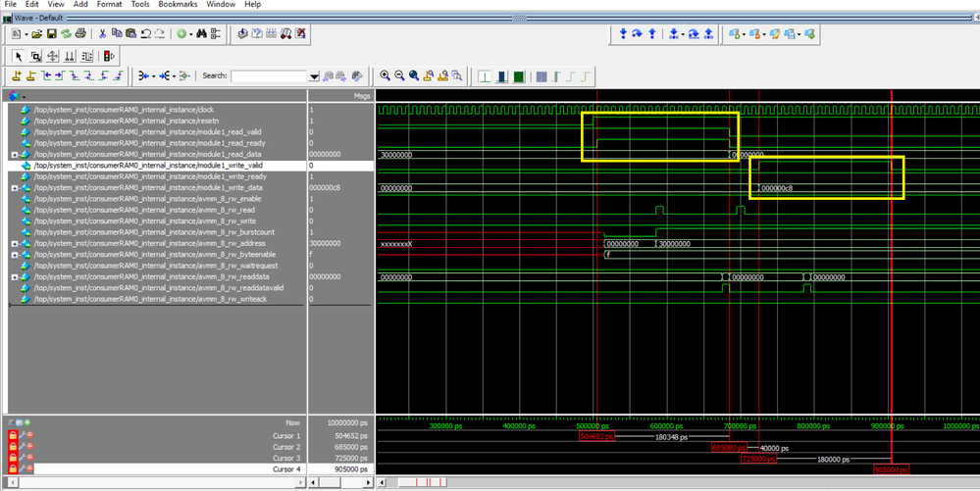Screen dimensions: 980x491
Task: Click the Zoom Out magnifier icon
Action: [399, 76]
